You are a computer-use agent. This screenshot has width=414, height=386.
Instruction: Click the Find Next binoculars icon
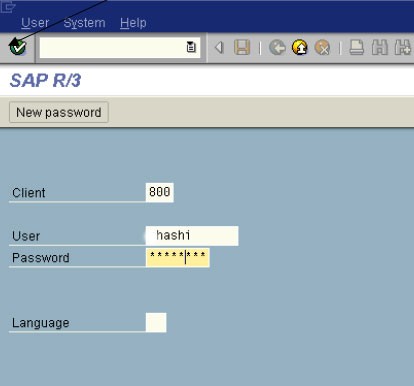pyautogui.click(x=403, y=47)
